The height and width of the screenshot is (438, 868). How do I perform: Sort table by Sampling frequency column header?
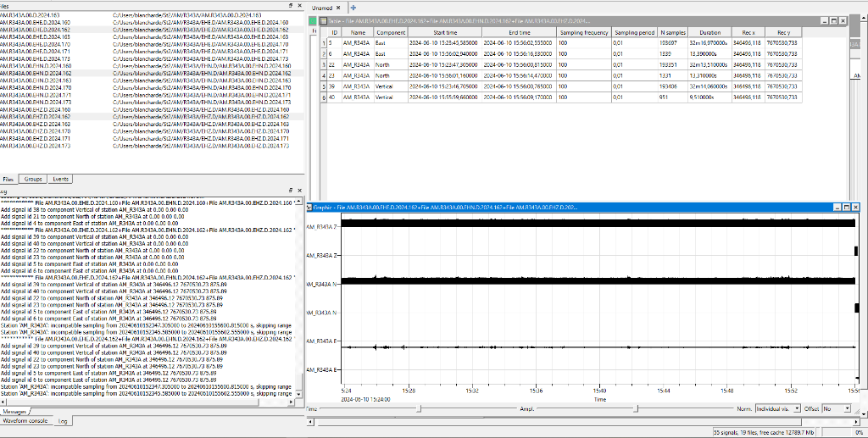pyautogui.click(x=584, y=32)
